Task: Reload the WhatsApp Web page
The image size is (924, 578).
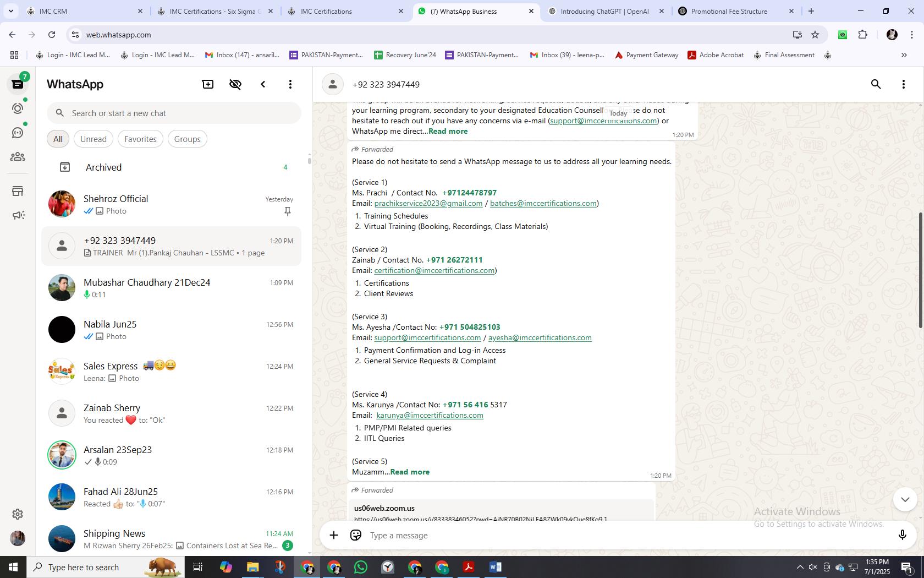Action: 52,35
